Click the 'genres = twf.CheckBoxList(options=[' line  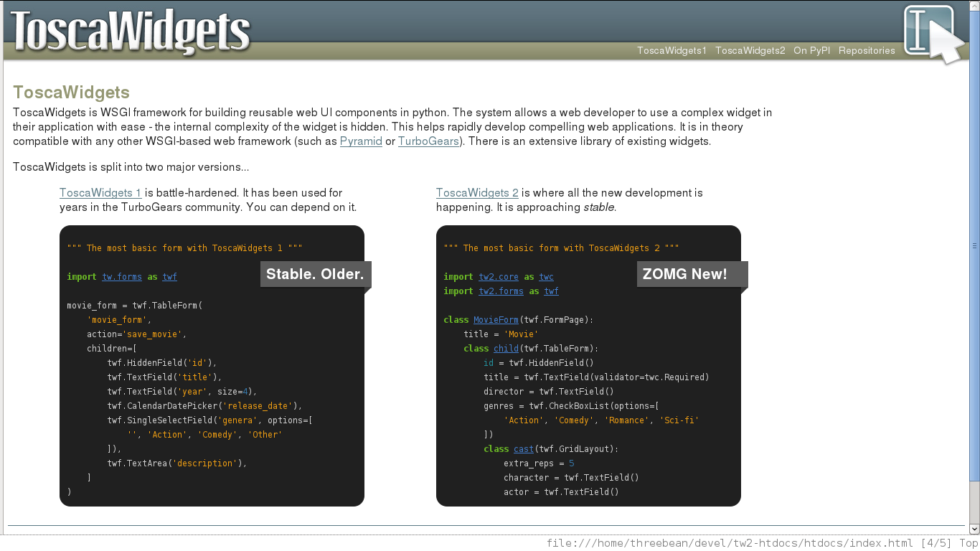point(571,406)
